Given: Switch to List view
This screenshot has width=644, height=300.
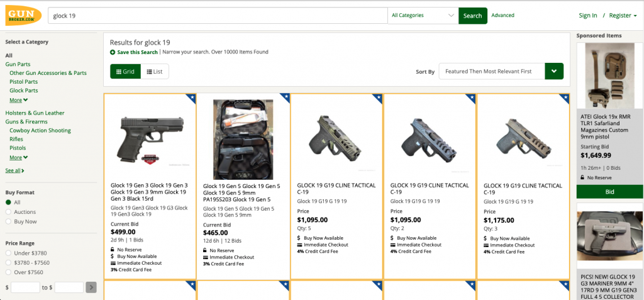Looking at the screenshot, I should (x=155, y=72).
